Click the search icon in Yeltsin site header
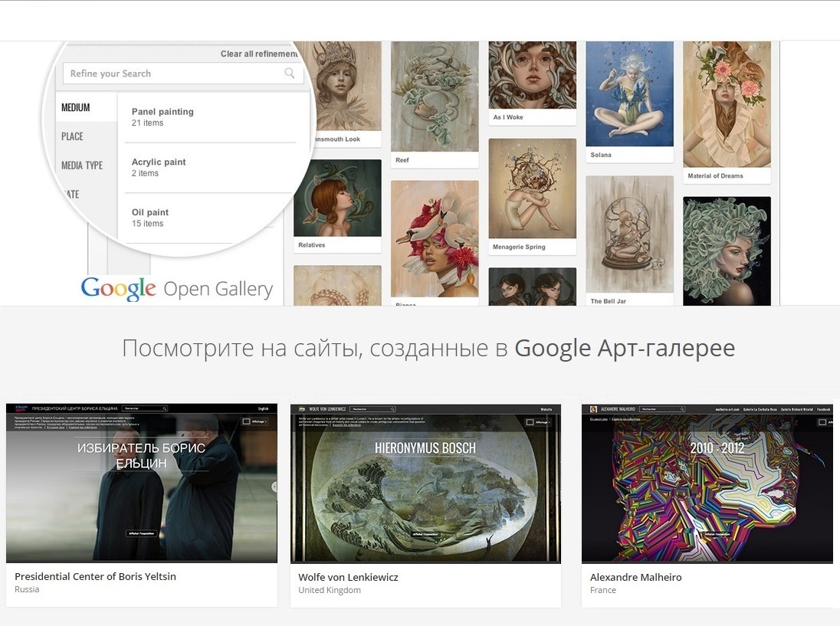This screenshot has height=626, width=840. coord(165,408)
